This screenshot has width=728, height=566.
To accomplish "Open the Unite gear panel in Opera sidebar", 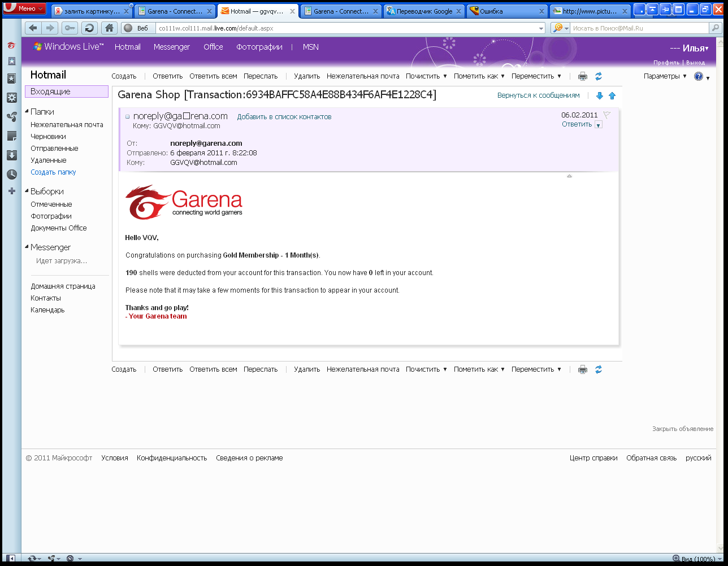I will pyautogui.click(x=11, y=98).
